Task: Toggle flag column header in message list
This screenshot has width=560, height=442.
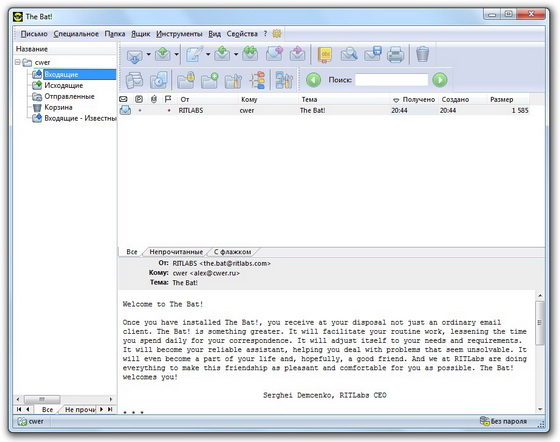Action: (168, 99)
